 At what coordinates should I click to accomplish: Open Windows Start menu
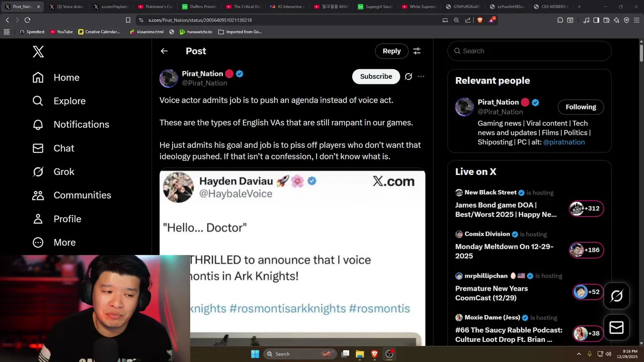[x=255, y=354]
